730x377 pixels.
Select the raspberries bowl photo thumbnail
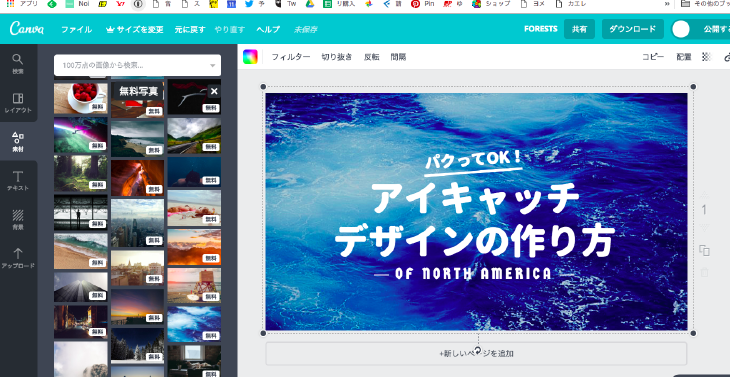point(81,98)
